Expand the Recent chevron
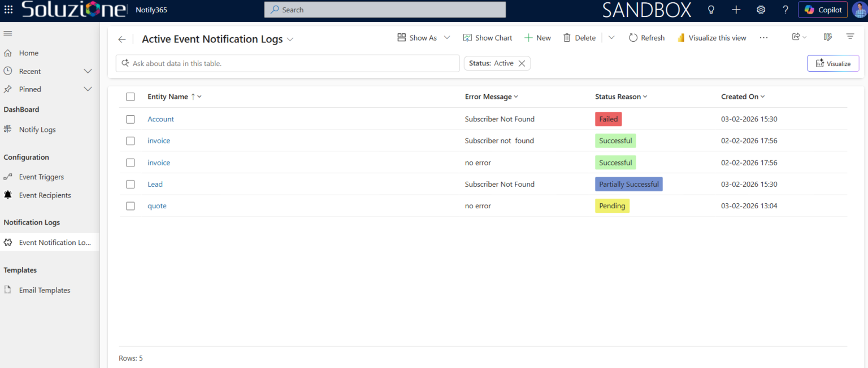868x368 pixels. point(88,71)
